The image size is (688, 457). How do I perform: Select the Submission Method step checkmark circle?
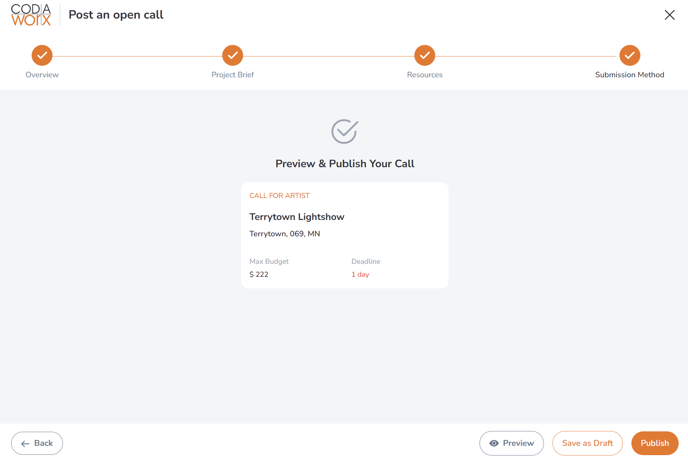(x=630, y=55)
